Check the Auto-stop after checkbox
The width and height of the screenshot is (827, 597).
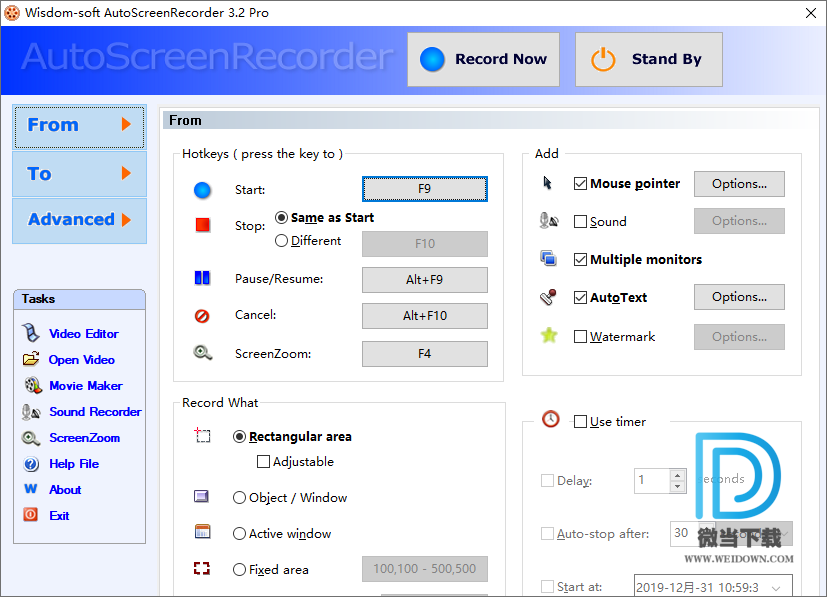point(547,534)
